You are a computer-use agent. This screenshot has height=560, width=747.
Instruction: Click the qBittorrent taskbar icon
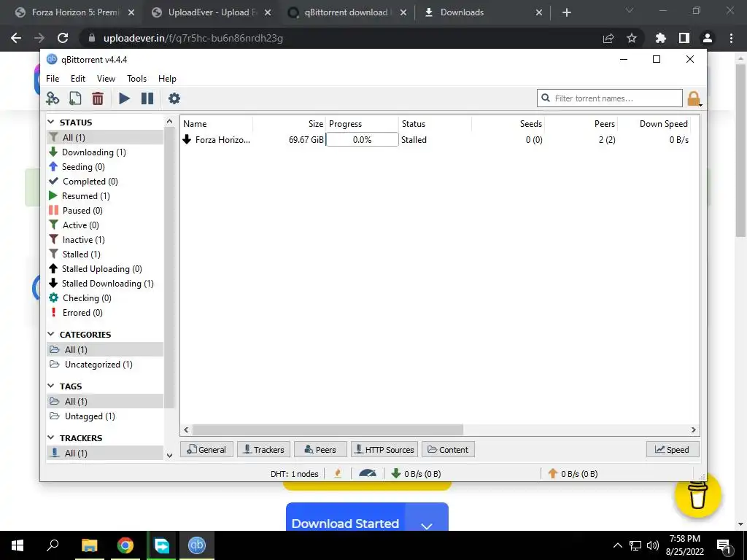coord(197,545)
